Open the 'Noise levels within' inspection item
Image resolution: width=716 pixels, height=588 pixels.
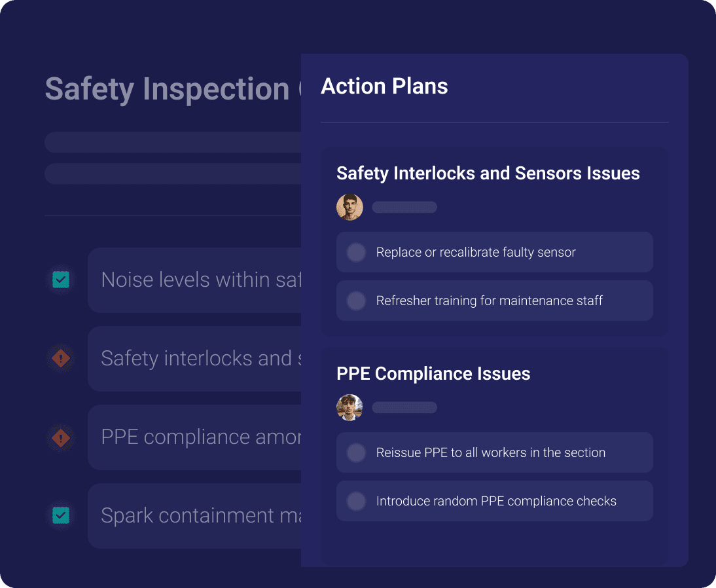(x=196, y=280)
